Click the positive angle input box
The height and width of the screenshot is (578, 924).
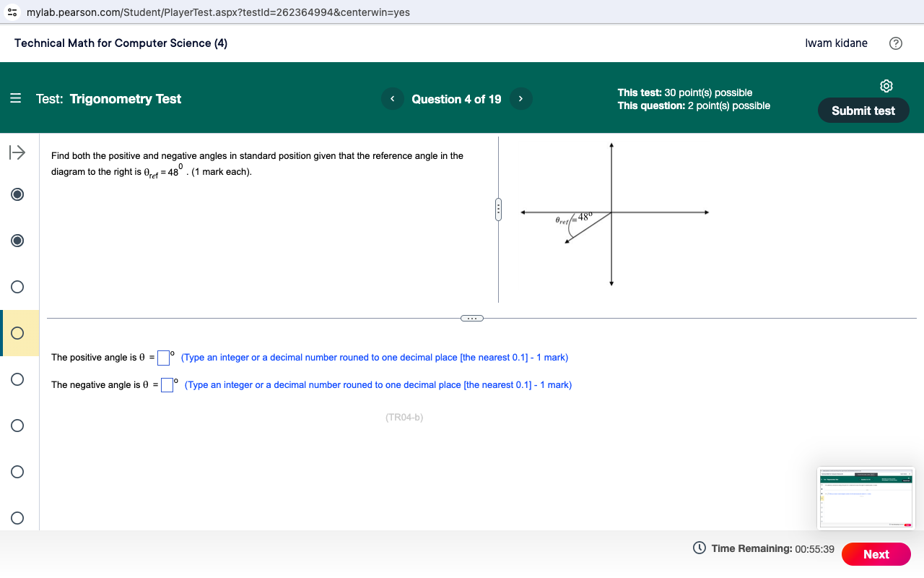(163, 358)
